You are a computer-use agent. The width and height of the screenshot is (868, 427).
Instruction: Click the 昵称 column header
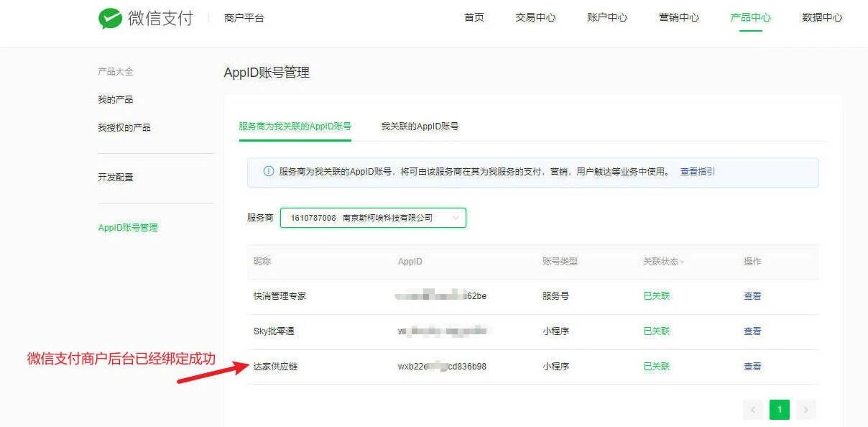[x=262, y=262]
